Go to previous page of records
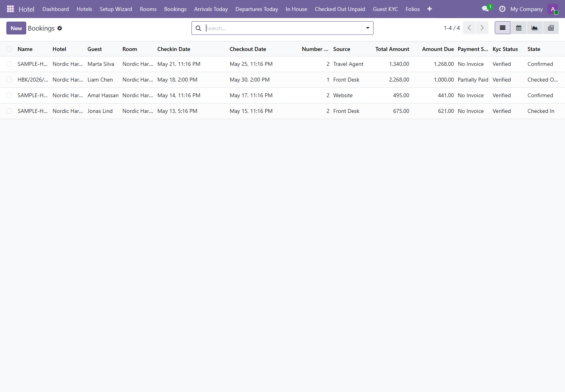This screenshot has height=392, width=565. [x=469, y=28]
